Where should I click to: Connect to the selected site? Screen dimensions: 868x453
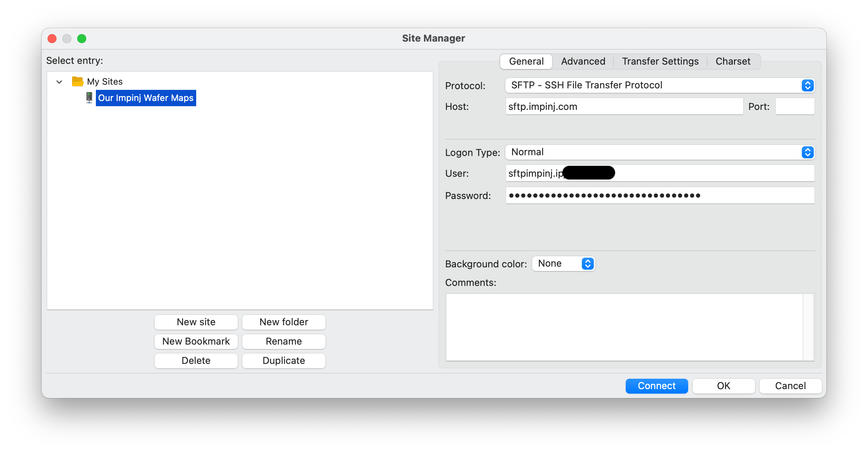[657, 386]
